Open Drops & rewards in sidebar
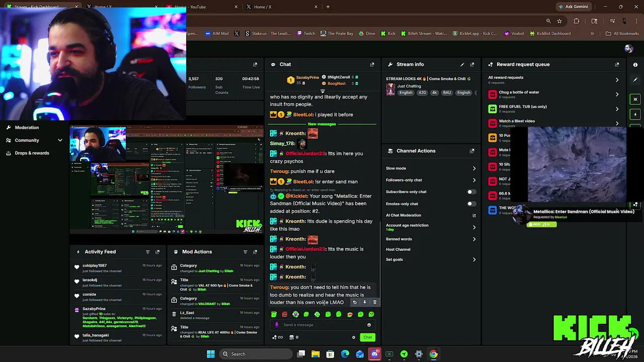The width and height of the screenshot is (644, 362). [x=32, y=153]
